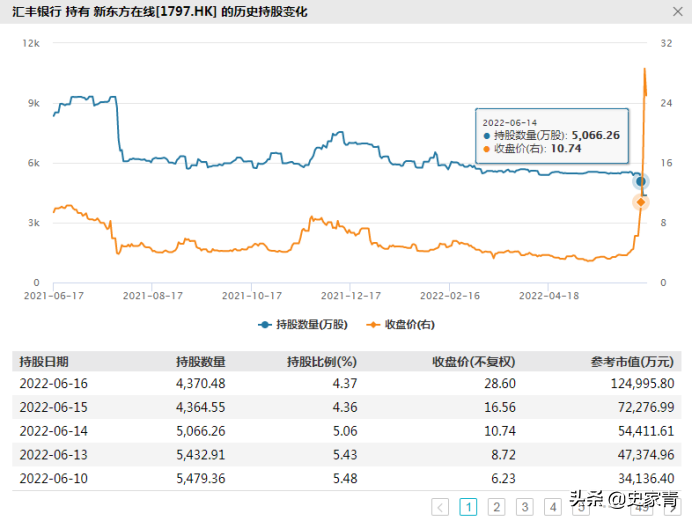Click the 收盘价(不复权) column header
Image resolution: width=693 pixels, height=522 pixels.
click(473, 362)
